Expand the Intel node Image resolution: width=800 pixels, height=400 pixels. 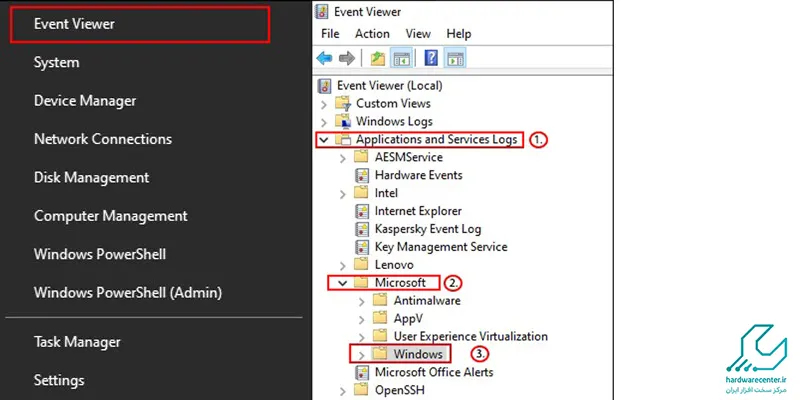point(343,193)
